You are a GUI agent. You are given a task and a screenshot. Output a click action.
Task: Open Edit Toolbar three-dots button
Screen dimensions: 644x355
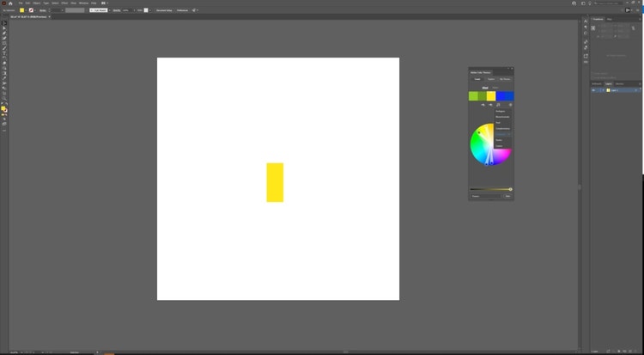4,131
